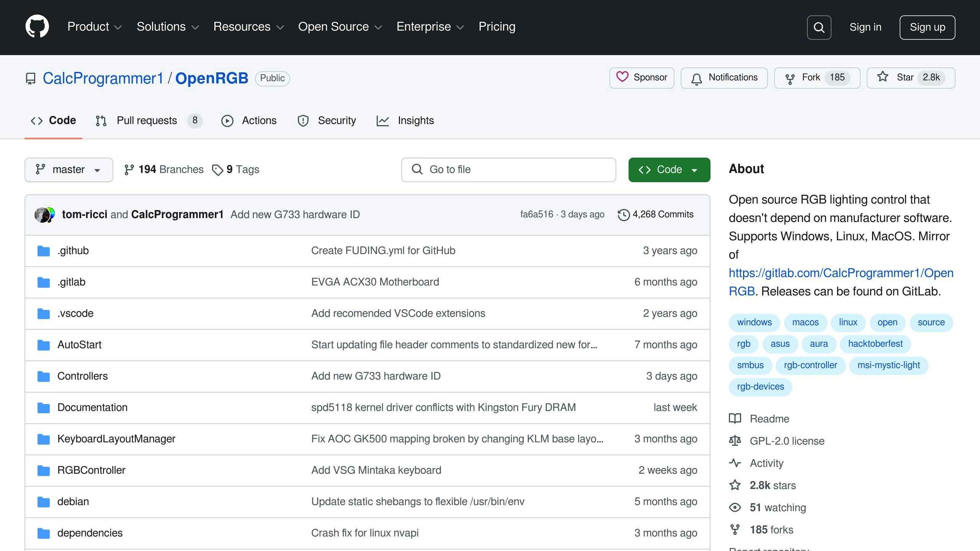Image resolution: width=980 pixels, height=551 pixels.
Task: Switch to the Insights tab
Action: coord(405,121)
